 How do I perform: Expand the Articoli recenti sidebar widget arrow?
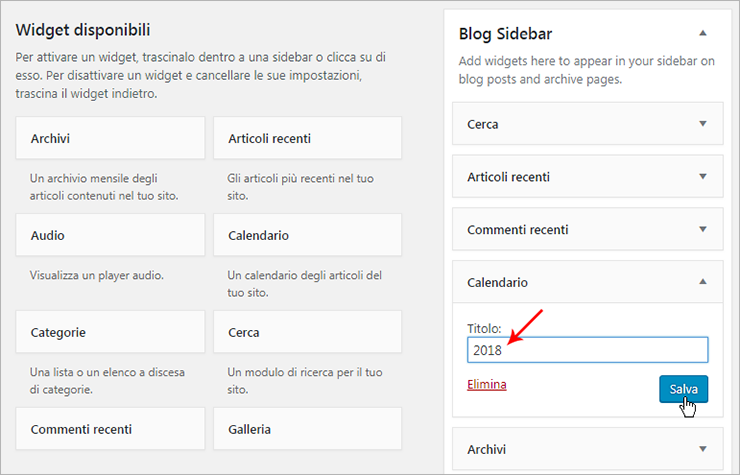coord(703,177)
